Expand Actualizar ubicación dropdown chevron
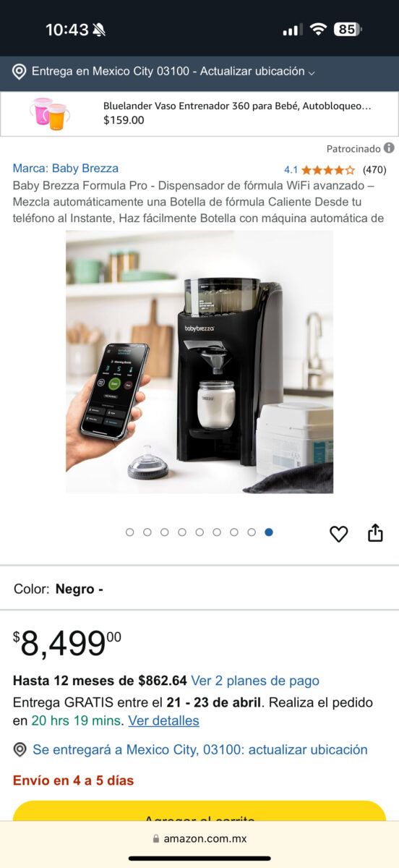Viewport: 399px width, 868px height. pyautogui.click(x=312, y=72)
